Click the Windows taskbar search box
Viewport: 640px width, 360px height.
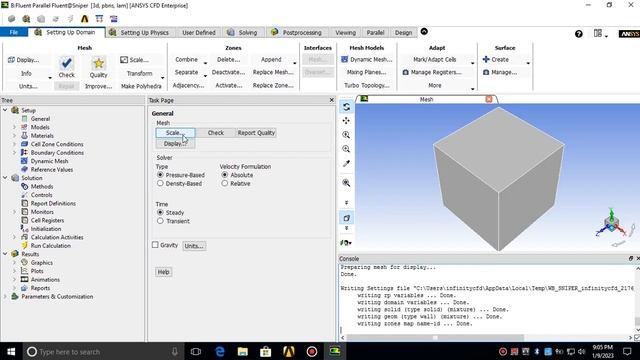click(103, 351)
